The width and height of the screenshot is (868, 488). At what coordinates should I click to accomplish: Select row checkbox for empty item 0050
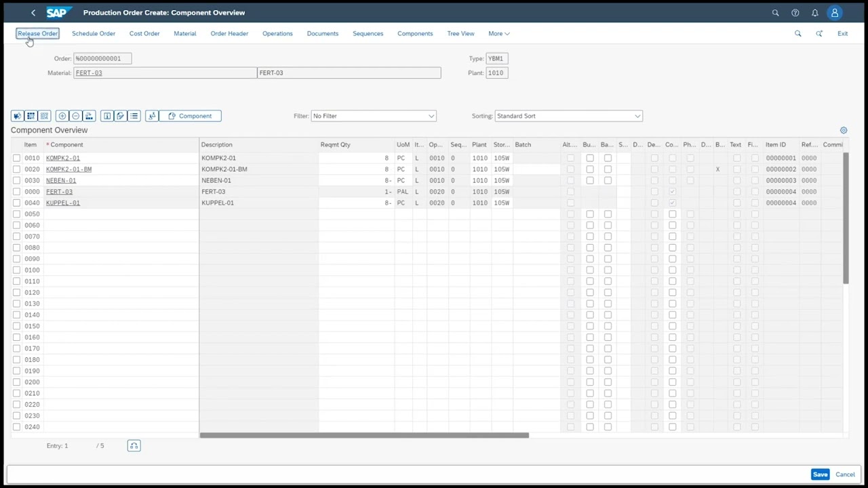(16, 214)
